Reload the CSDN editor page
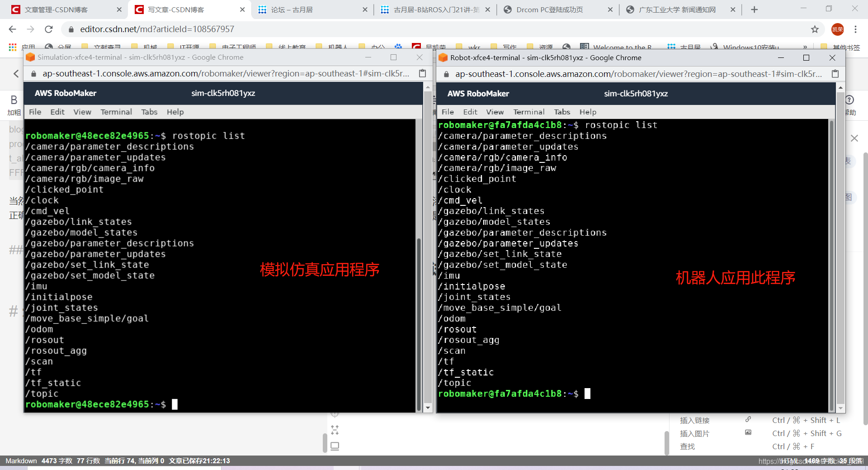 (x=49, y=29)
